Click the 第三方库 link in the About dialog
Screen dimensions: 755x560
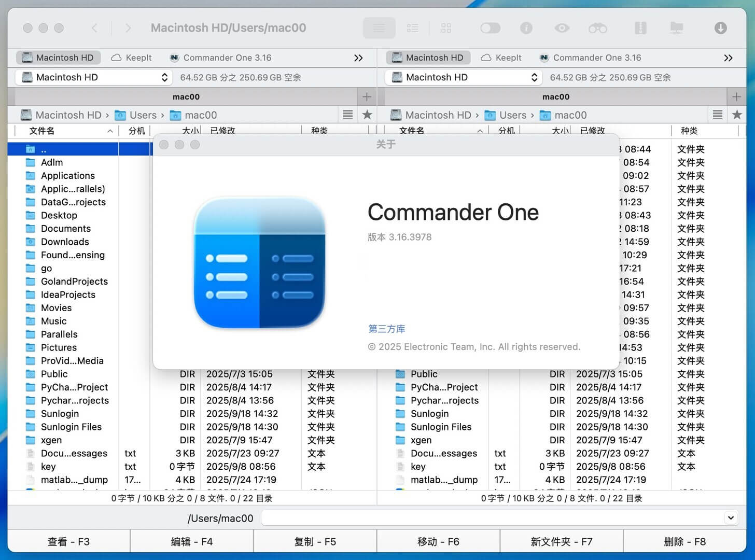386,329
